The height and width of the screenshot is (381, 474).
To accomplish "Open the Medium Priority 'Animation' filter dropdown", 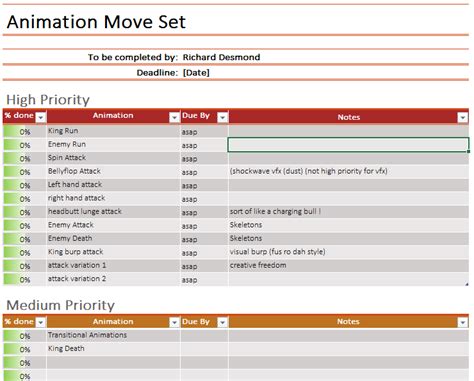I will 174,322.
